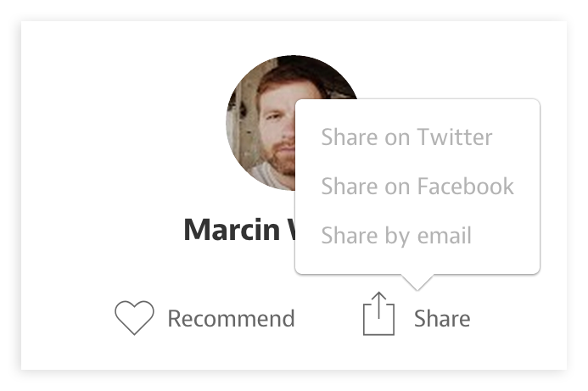Screen dimensions: 588x391
Task: Toggle recommendation with the Recommend text
Action: (231, 319)
